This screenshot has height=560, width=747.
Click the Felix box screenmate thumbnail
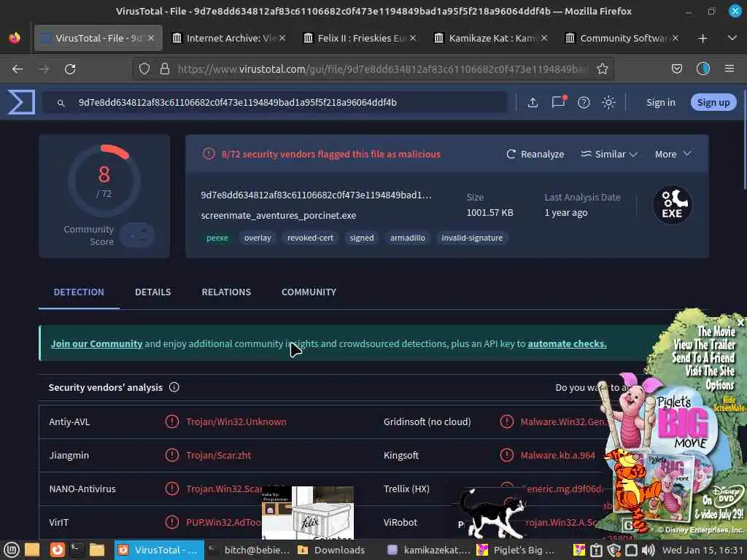pos(308,513)
